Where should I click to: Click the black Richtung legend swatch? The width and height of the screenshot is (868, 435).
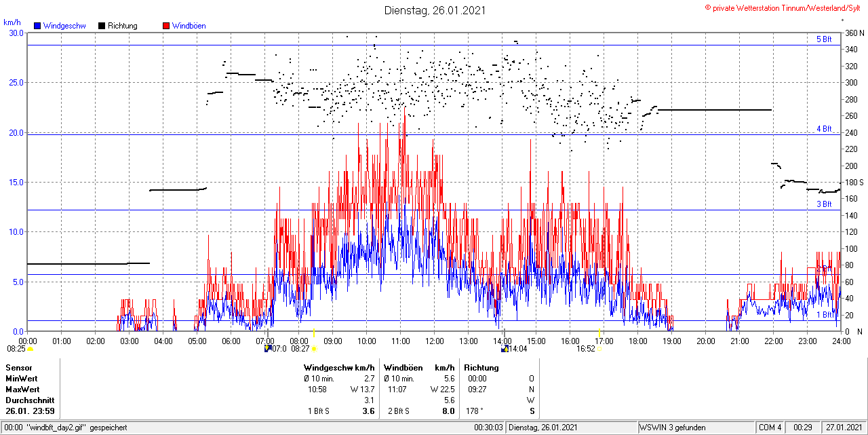pos(102,26)
